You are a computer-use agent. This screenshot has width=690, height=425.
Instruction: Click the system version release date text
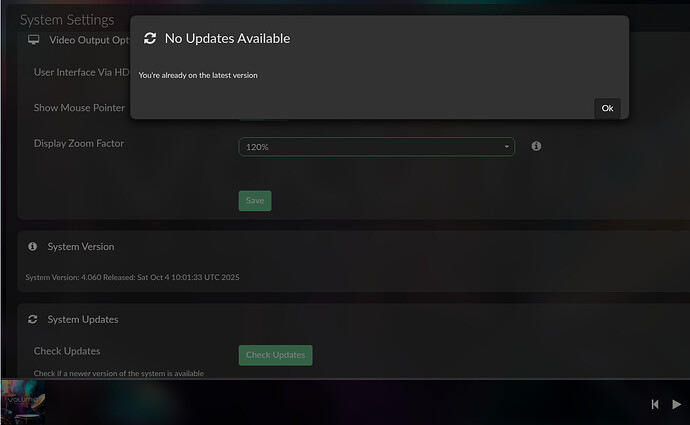(132, 277)
